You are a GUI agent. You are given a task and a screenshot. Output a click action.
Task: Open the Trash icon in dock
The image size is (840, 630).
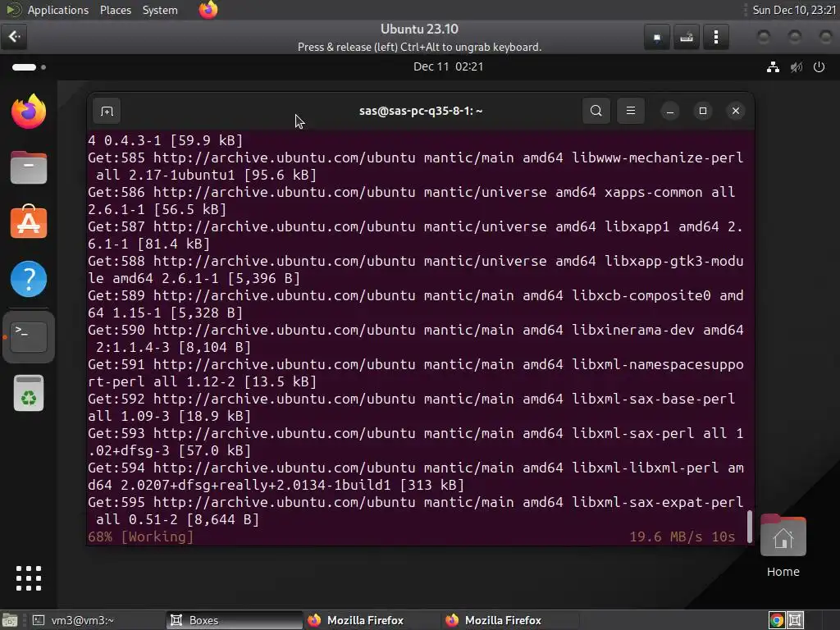click(29, 393)
